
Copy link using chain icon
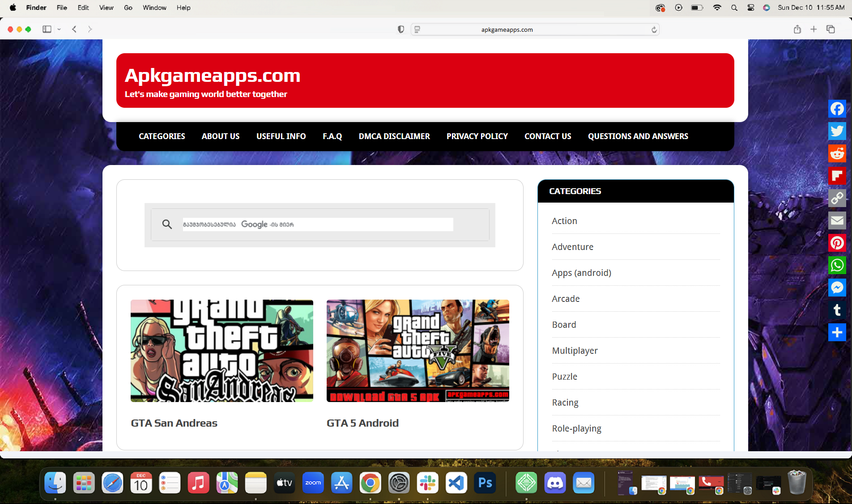[x=837, y=198]
